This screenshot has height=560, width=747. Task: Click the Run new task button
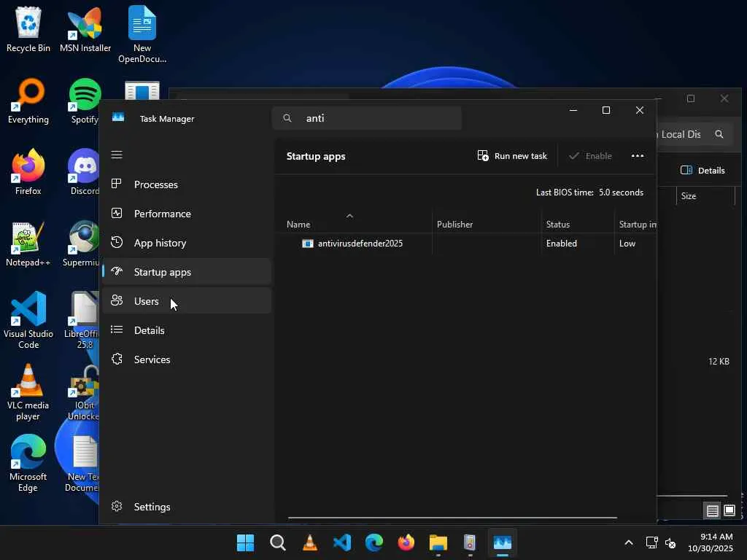(x=512, y=156)
